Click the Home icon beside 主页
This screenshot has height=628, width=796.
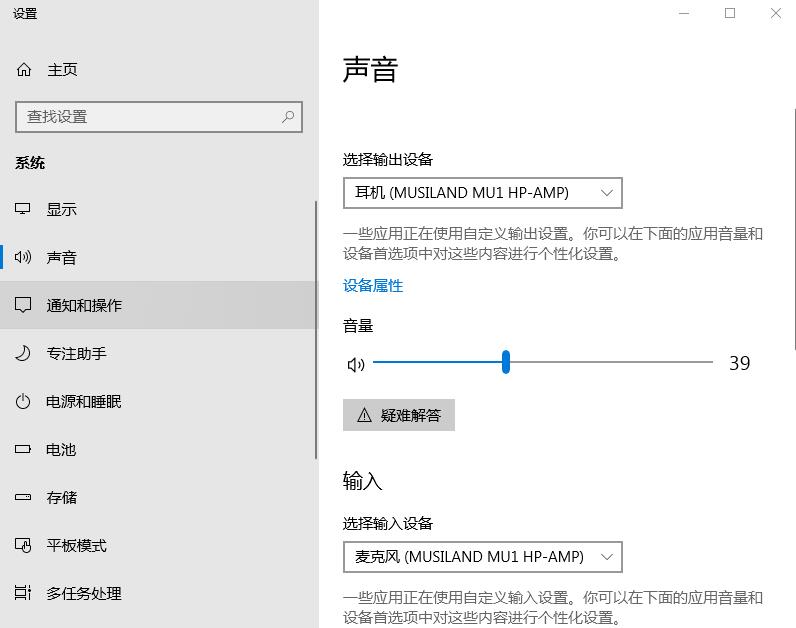[x=24, y=70]
